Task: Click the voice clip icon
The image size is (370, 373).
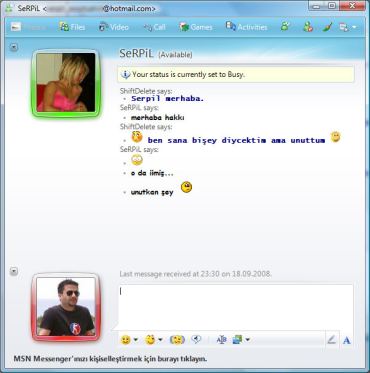Action: click(196, 339)
